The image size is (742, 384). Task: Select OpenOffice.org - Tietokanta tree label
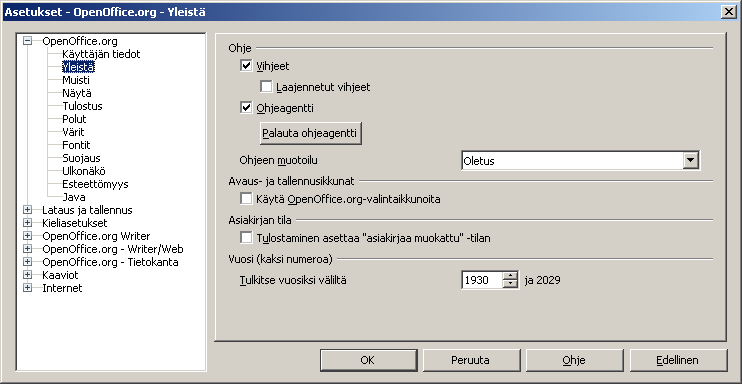(x=110, y=262)
